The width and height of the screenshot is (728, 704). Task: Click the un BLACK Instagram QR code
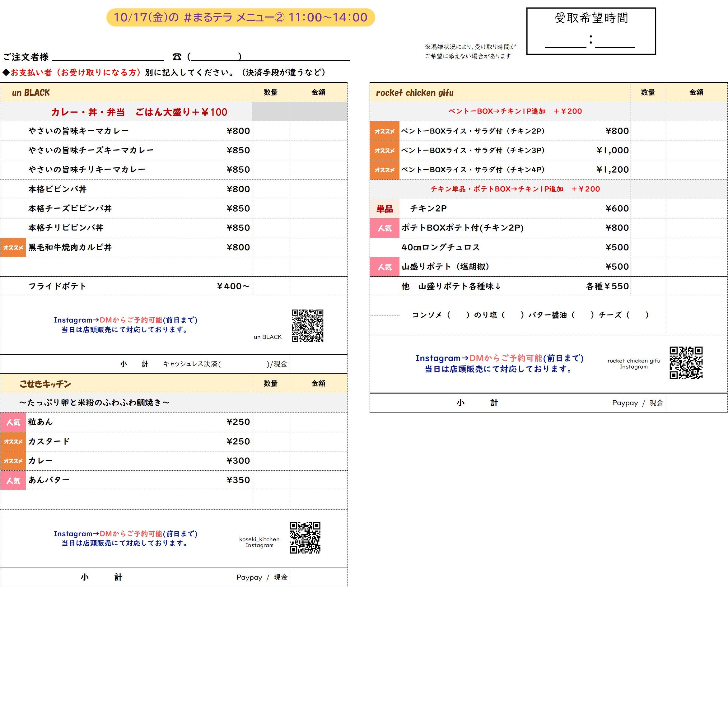click(x=308, y=325)
